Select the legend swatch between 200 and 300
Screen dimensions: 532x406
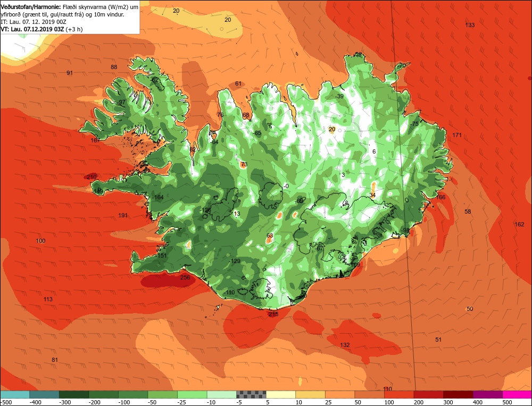click(428, 394)
